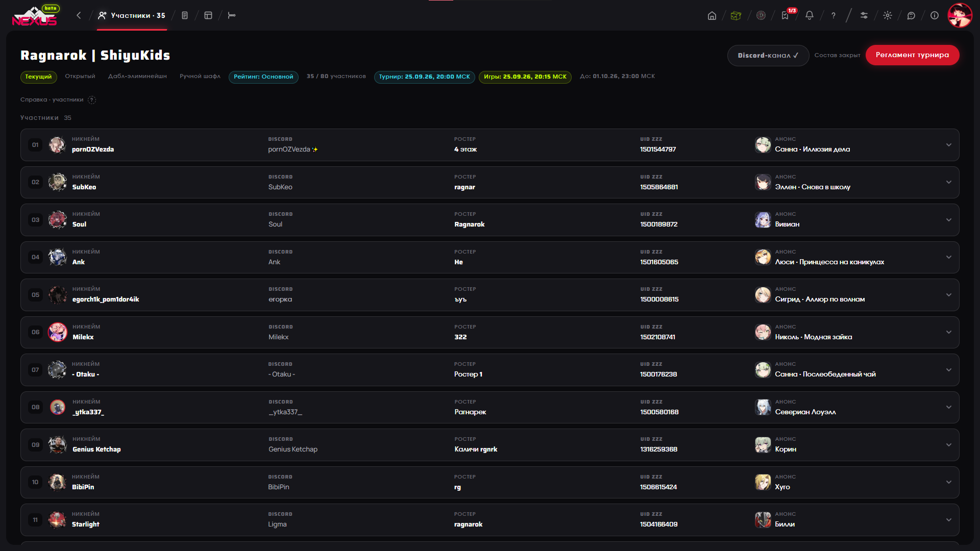Click the Milekx player avatar
980x551 pixels.
pyautogui.click(x=58, y=332)
